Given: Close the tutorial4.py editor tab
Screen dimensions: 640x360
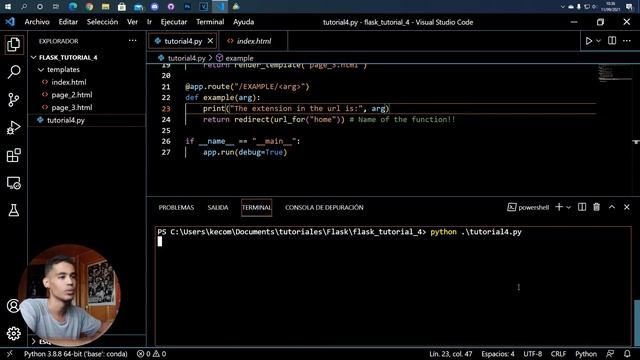Looking at the screenshot, I should point(210,41).
